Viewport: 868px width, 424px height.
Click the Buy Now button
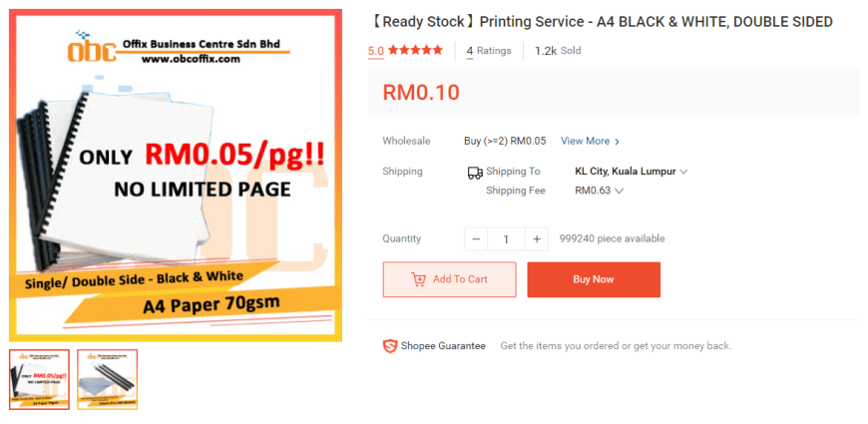point(594,279)
